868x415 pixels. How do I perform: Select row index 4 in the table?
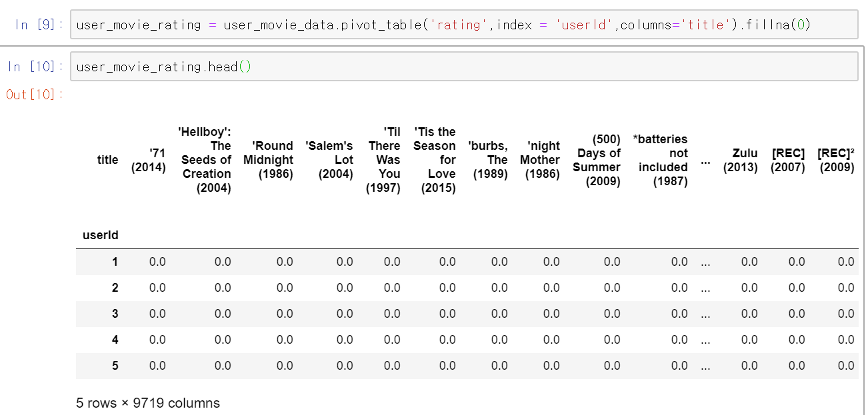point(115,340)
